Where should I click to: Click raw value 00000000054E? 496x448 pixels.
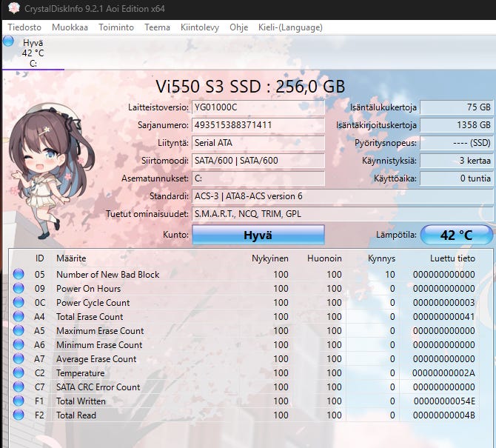(x=444, y=401)
